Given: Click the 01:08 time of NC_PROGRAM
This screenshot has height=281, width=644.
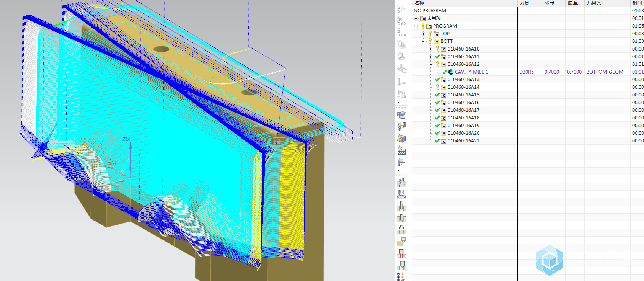Looking at the screenshot, I should click(638, 11).
